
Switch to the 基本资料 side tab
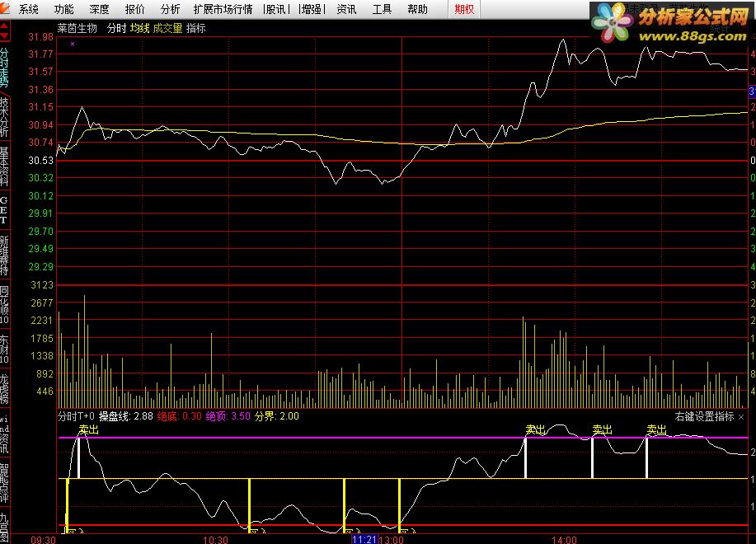click(4, 166)
